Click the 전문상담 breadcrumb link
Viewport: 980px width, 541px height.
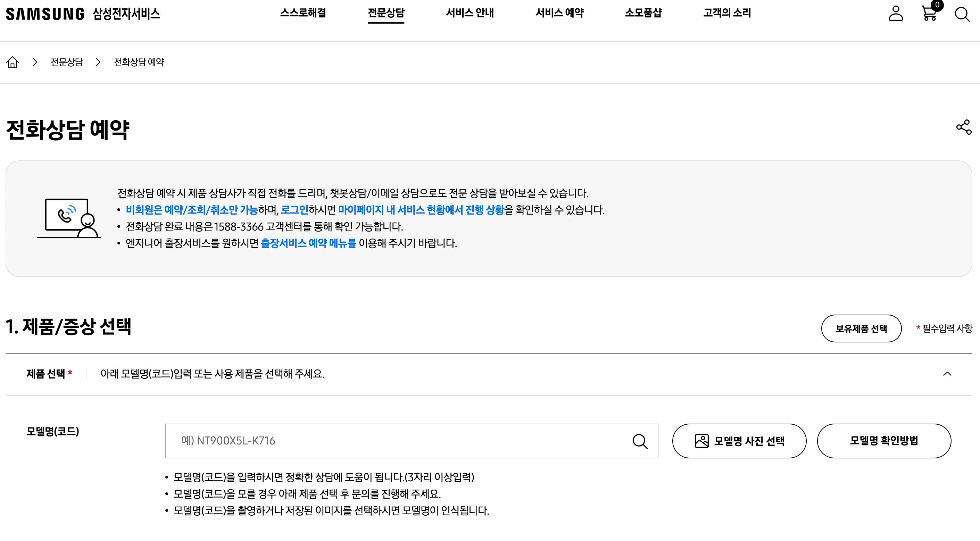pos(67,62)
